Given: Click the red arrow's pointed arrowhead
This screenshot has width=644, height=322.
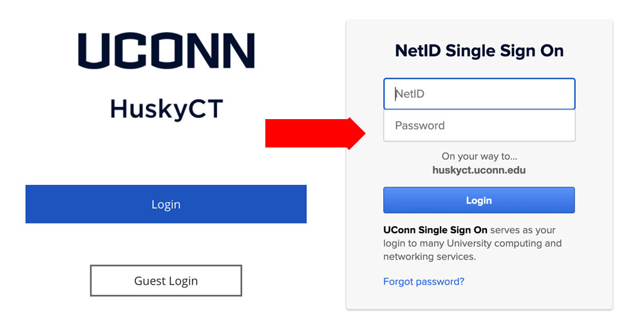Looking at the screenshot, I should [357, 133].
